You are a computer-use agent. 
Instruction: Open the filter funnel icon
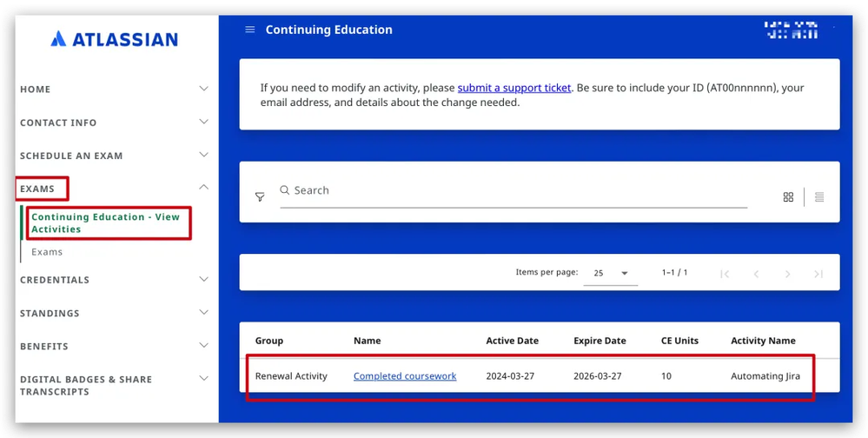tap(260, 196)
